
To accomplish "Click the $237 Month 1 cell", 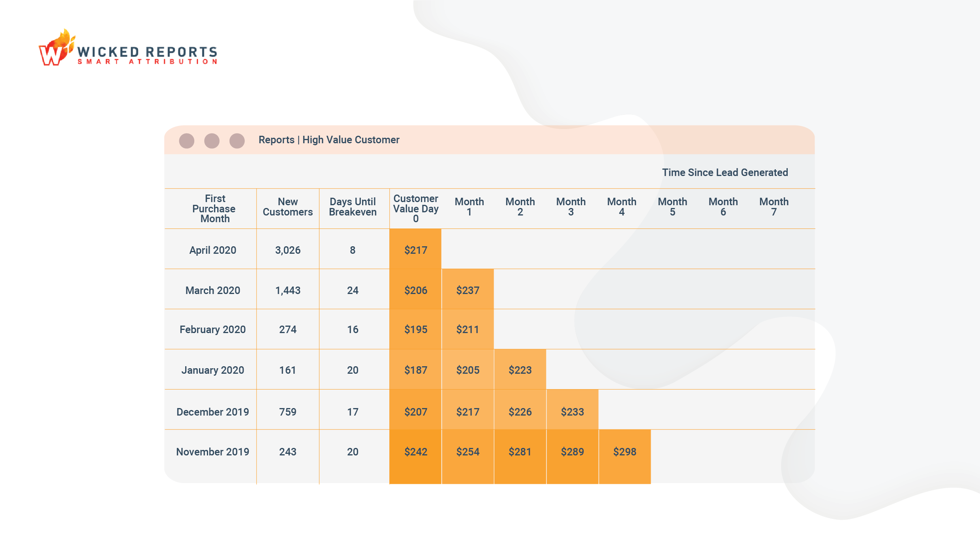I will (x=468, y=289).
